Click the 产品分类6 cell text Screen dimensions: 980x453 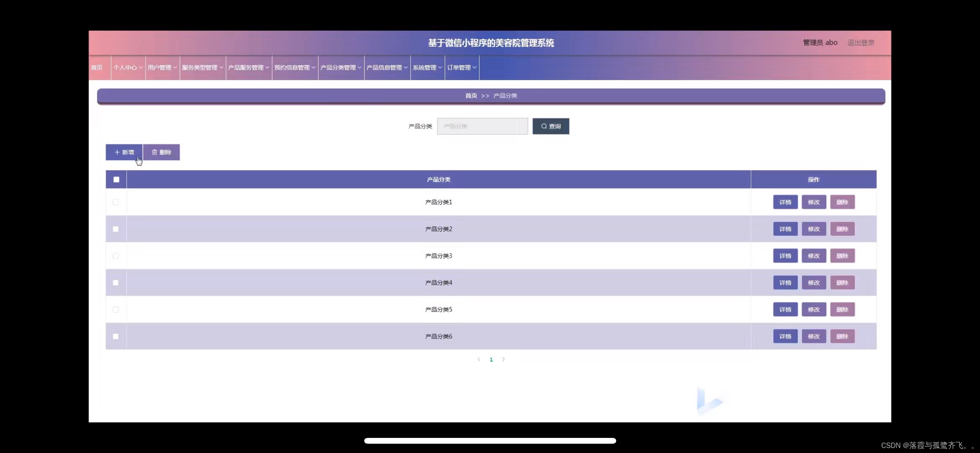(x=439, y=336)
